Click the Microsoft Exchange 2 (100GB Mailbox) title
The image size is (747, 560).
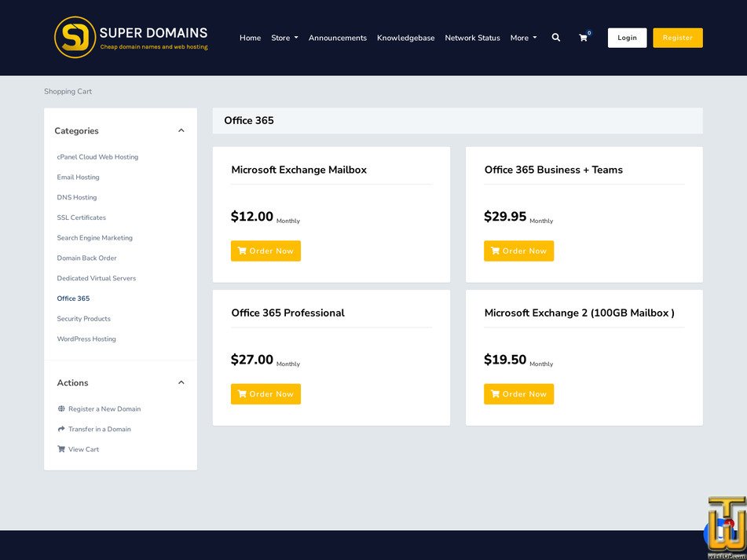coord(580,313)
